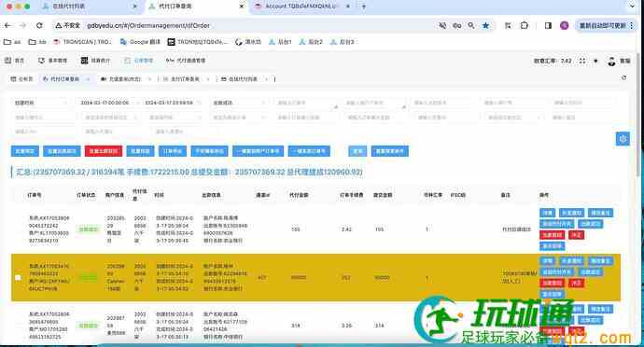
Task: Click end date 2024-03-17 23:59:59 field
Action: coord(169,103)
